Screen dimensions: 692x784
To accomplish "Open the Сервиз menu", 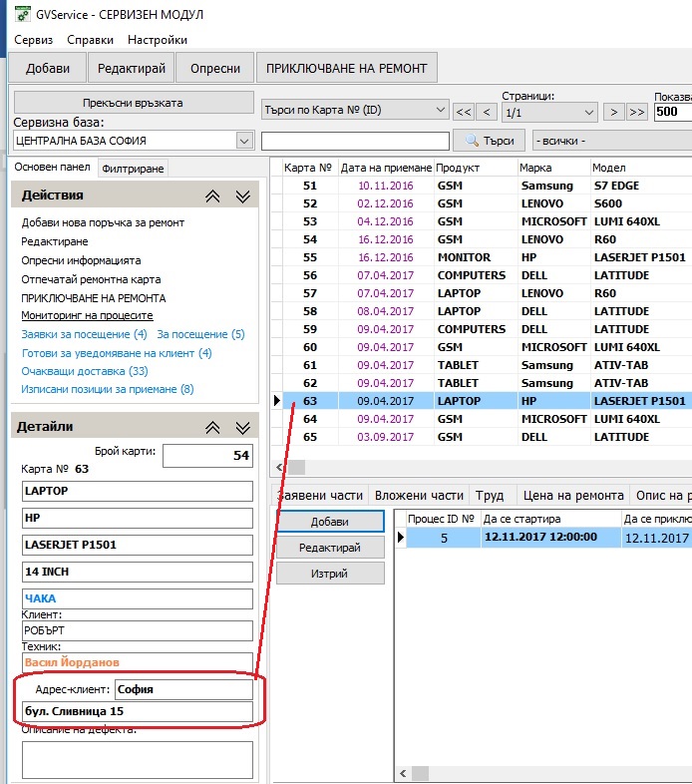I will coord(34,40).
